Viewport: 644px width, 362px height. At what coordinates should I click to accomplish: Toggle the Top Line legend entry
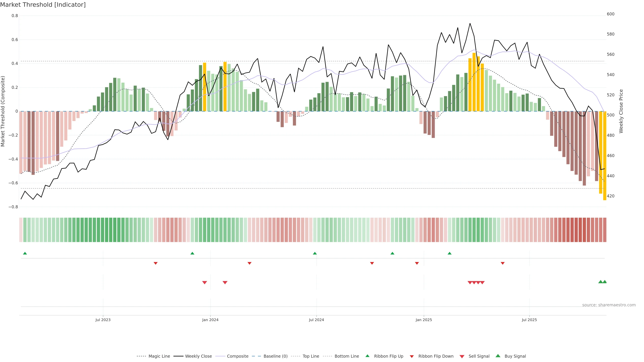click(x=311, y=356)
